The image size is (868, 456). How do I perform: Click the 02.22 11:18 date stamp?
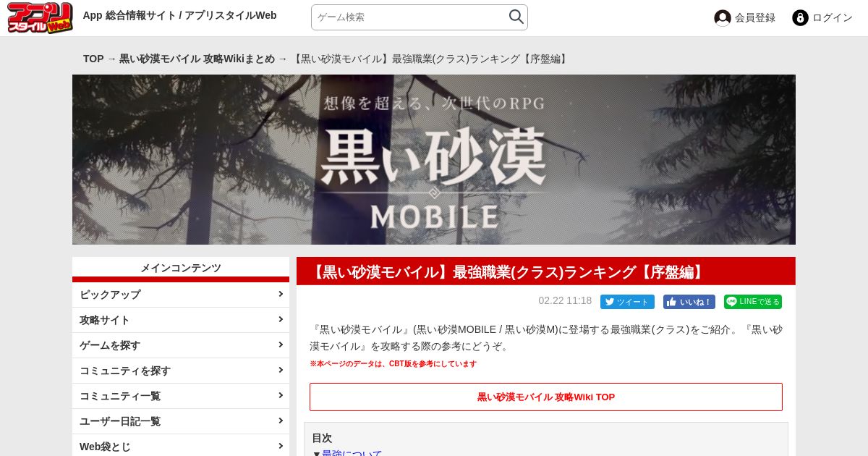565,300
